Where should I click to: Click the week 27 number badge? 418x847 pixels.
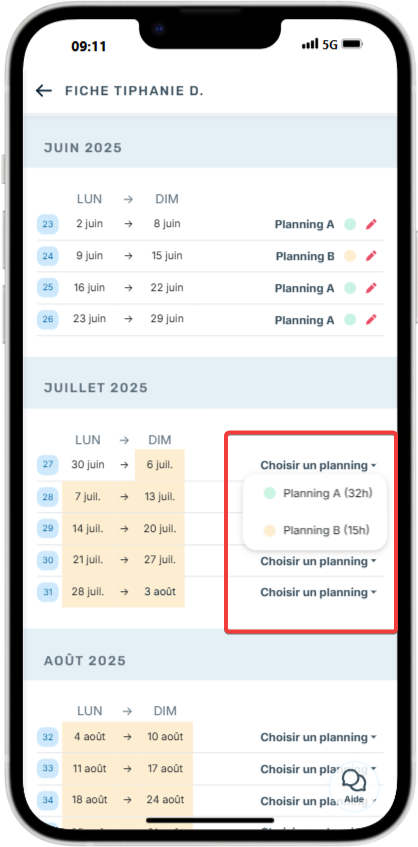pyautogui.click(x=48, y=465)
